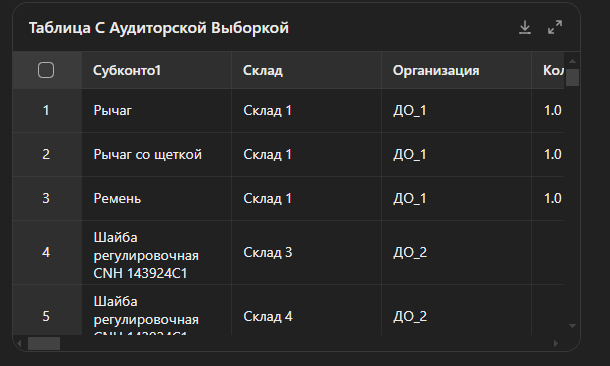Expand the table to fullscreen view
Screen dimensions: 610x366
click(555, 28)
